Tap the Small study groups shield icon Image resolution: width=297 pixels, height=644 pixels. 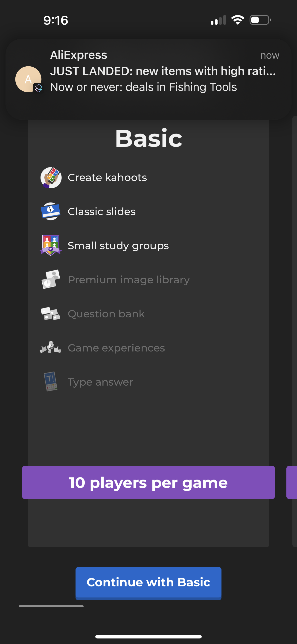(x=51, y=246)
